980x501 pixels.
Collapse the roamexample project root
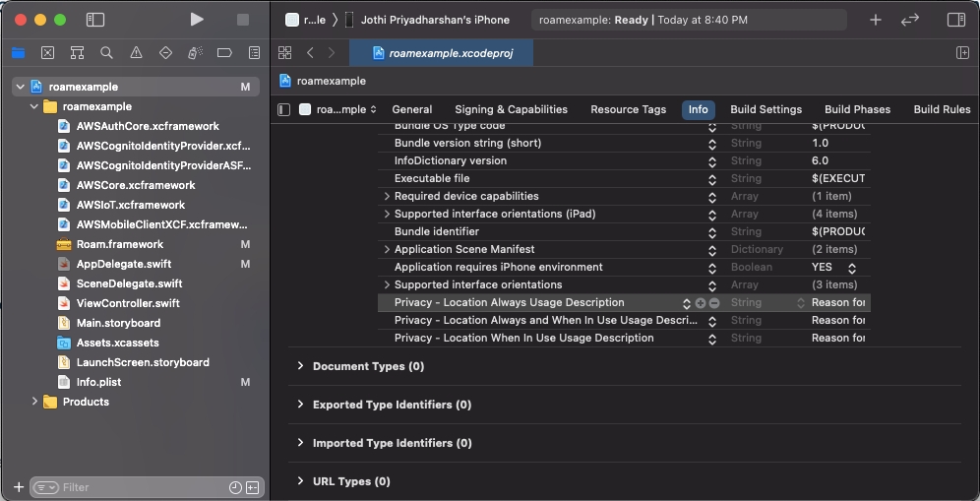20,87
